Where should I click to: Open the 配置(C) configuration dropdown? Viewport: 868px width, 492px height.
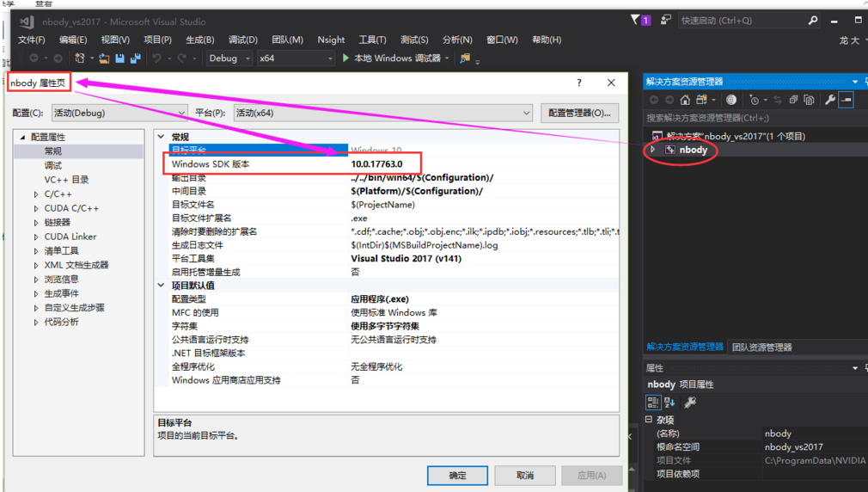click(x=119, y=113)
